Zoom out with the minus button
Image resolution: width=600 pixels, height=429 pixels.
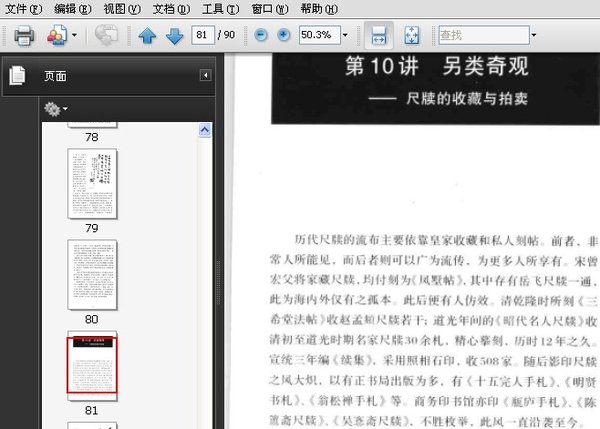click(x=261, y=35)
